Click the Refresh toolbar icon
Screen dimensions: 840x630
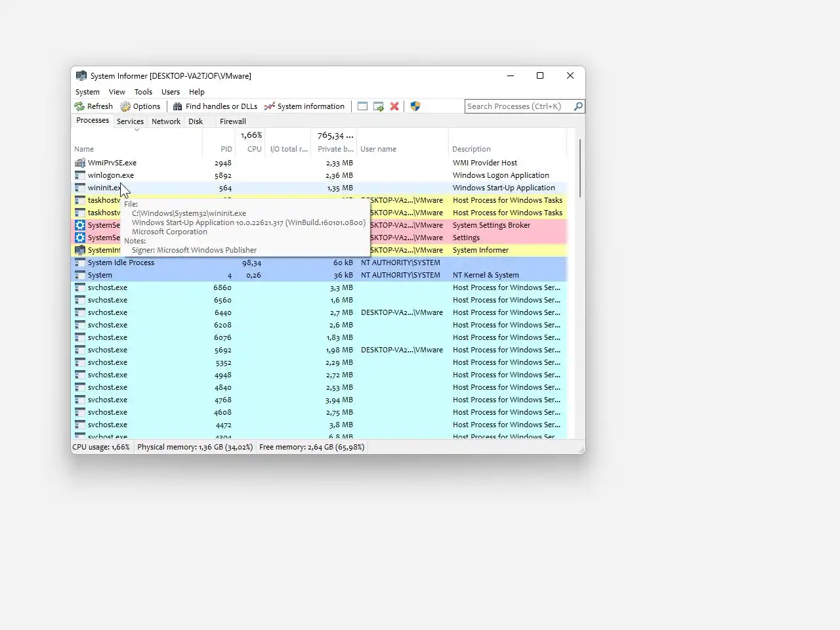pos(79,106)
